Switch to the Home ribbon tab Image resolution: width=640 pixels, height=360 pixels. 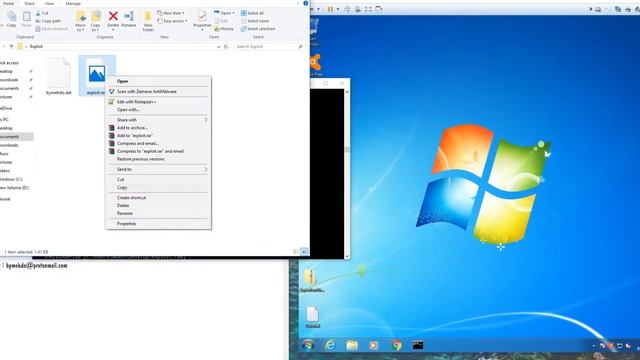tap(8, 3)
